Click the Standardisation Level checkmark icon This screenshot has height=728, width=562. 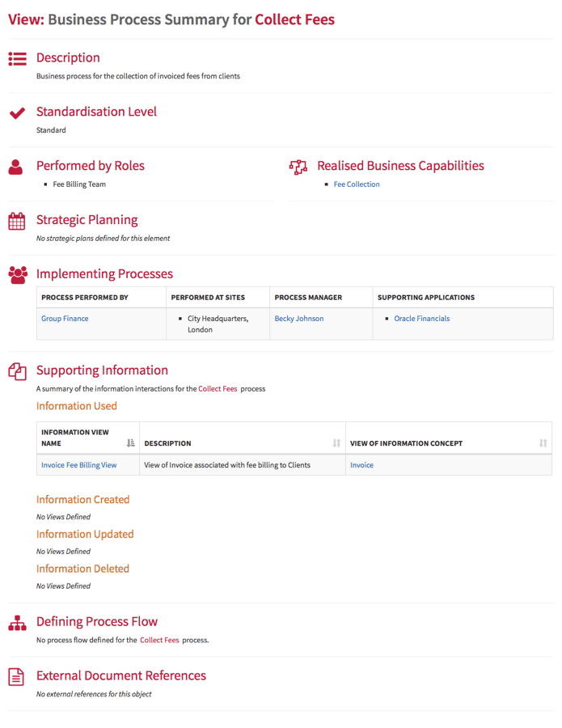tap(17, 112)
